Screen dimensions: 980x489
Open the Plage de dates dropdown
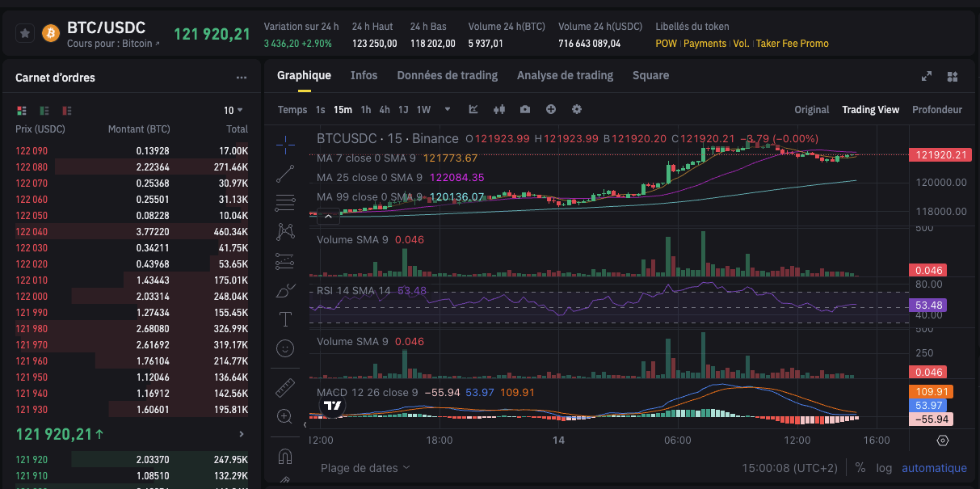(365, 467)
